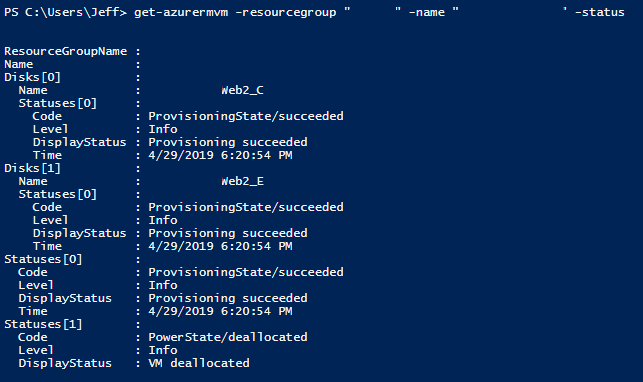Click the ResourceGroupName label

(x=66, y=52)
